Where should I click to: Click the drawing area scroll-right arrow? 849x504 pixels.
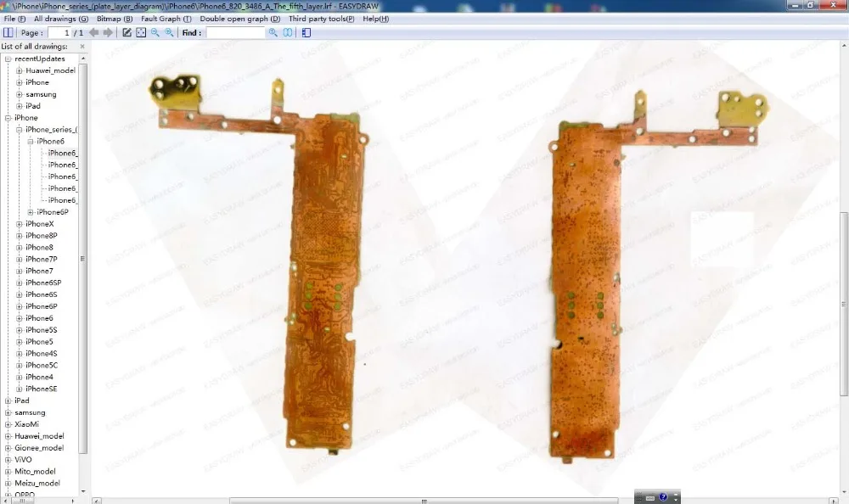[x=834, y=501]
